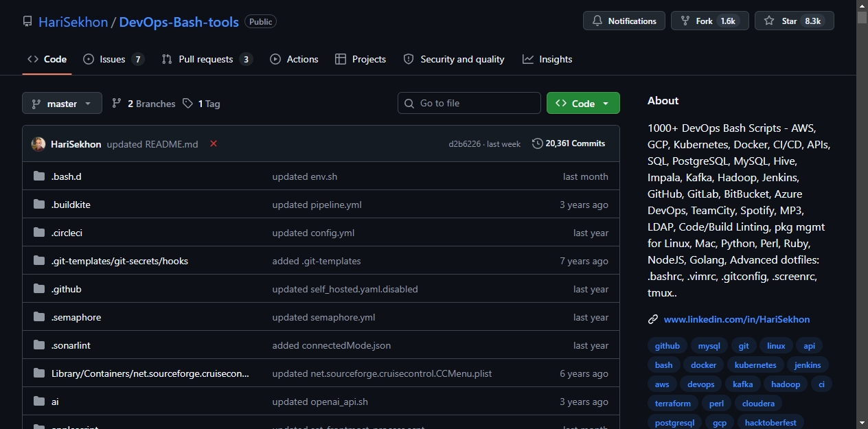This screenshot has height=429, width=868.
Task: Expand the green Code dropdown button
Action: [583, 103]
